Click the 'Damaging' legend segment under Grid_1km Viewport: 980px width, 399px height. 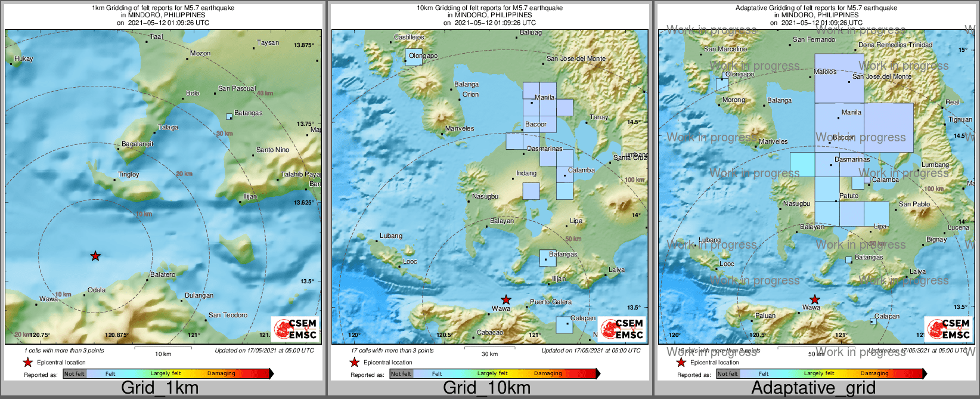point(221,373)
